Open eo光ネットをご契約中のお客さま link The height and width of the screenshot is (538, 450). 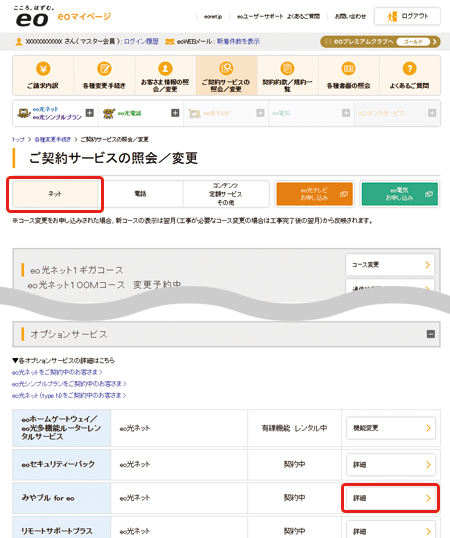click(57, 372)
